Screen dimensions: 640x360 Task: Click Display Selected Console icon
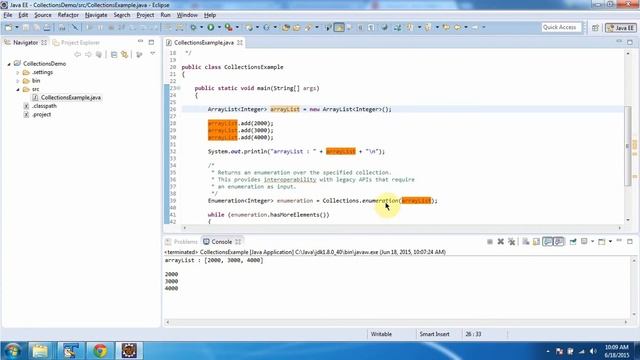click(584, 242)
